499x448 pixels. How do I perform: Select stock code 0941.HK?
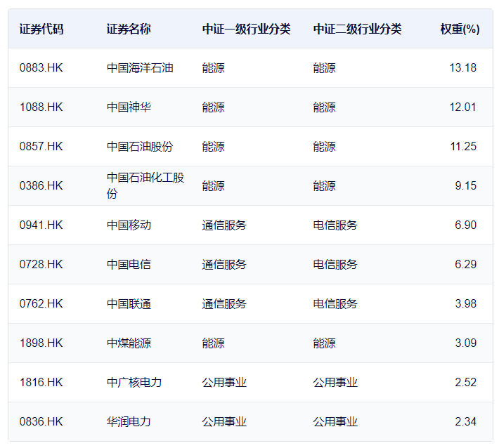41,225
